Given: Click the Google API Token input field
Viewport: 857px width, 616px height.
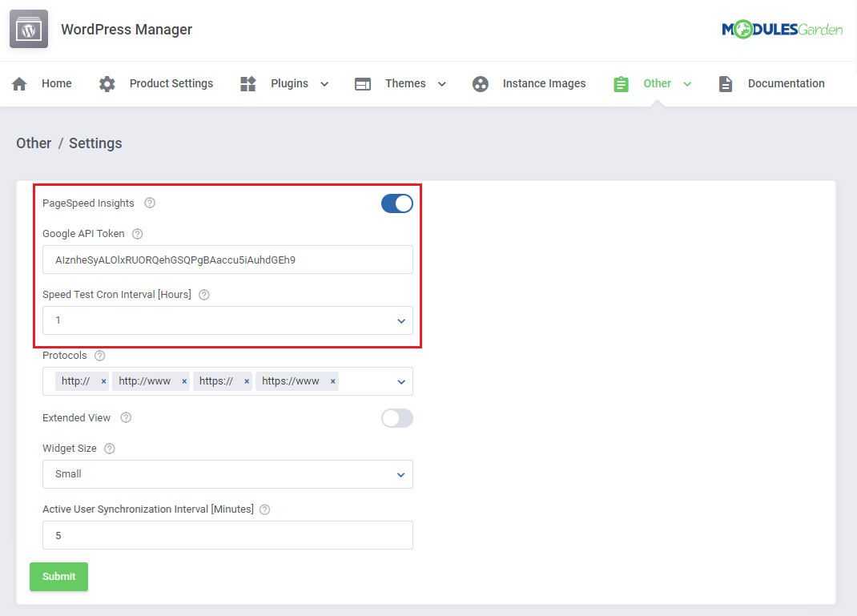Looking at the screenshot, I should (227, 260).
